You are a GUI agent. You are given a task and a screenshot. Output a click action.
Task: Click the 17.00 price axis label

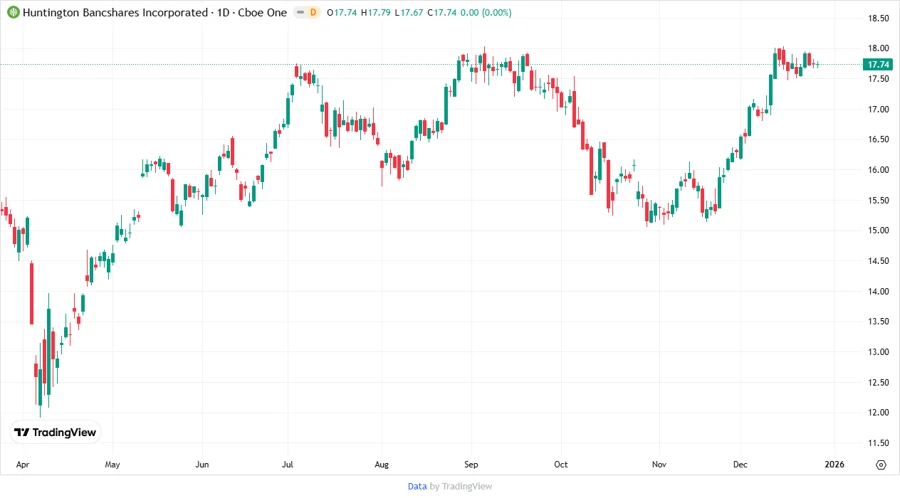pos(878,109)
